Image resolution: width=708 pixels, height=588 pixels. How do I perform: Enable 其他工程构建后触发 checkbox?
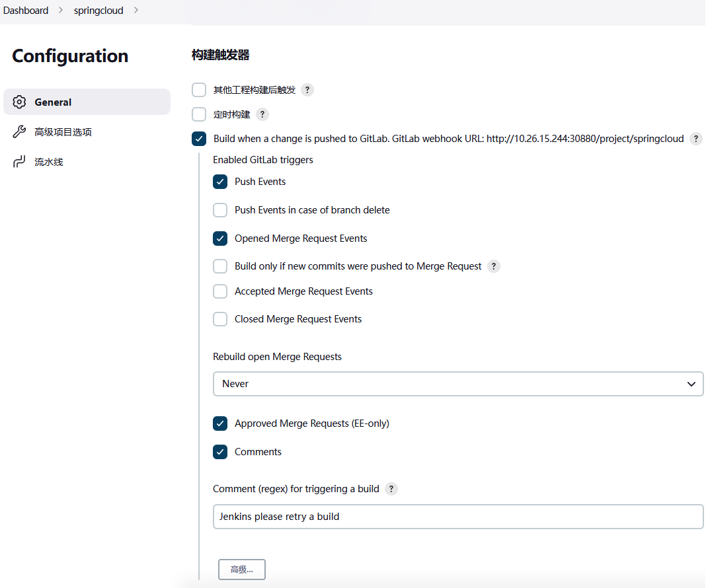tap(199, 90)
